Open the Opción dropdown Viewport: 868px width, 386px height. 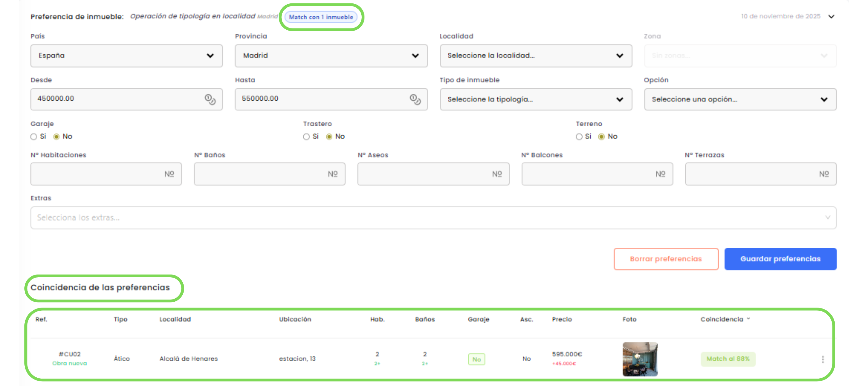[x=740, y=99]
